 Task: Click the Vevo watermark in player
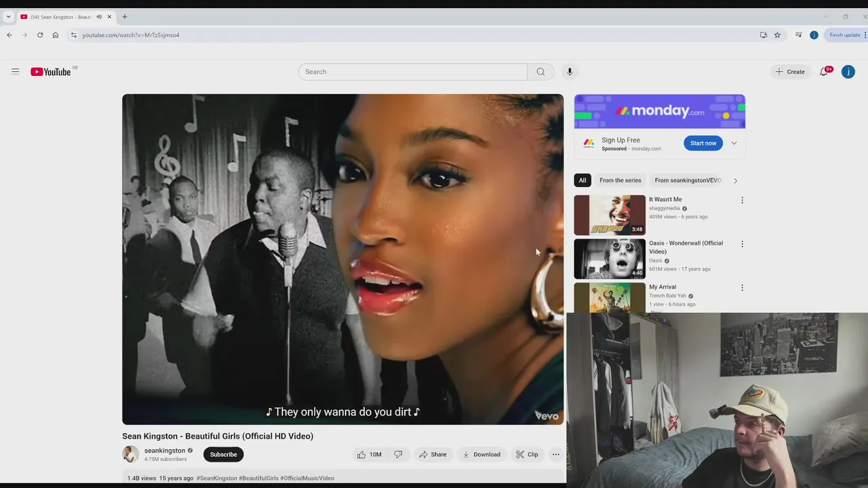(547, 416)
